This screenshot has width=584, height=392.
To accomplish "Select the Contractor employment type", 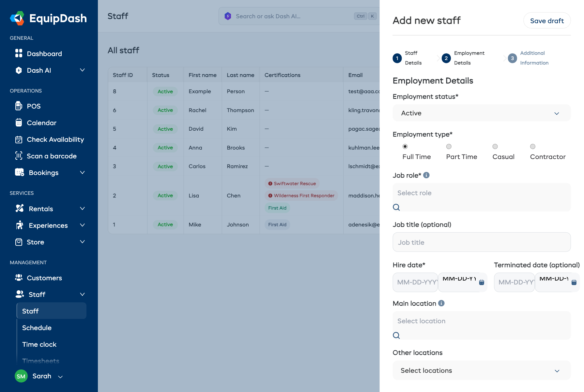I will [x=533, y=147].
